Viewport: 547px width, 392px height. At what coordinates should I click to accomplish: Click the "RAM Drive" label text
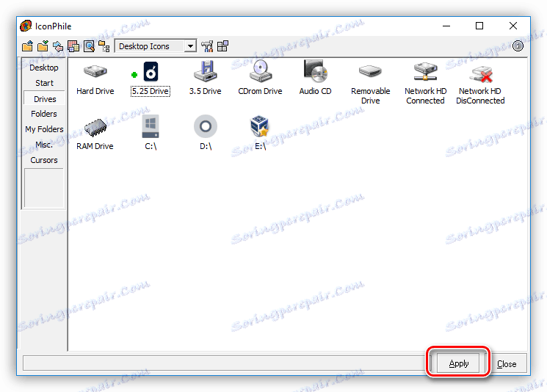coord(95,146)
